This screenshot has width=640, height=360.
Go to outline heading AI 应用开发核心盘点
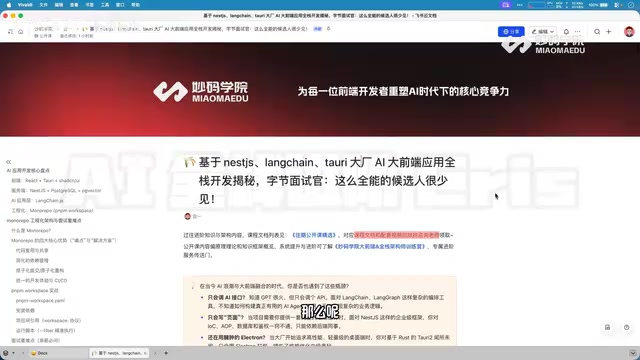point(28,171)
